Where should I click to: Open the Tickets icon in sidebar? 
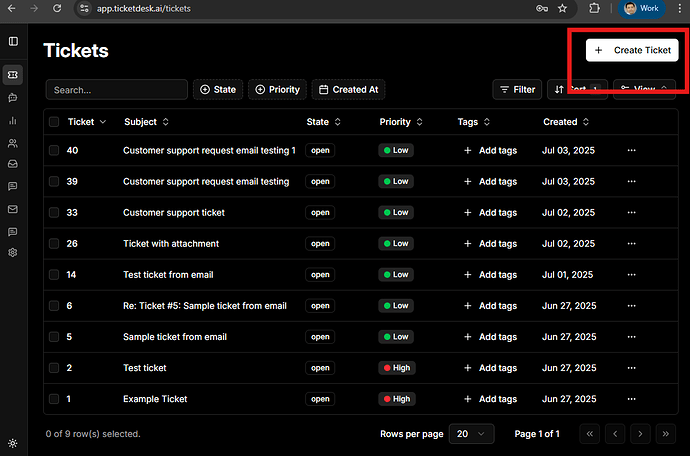[x=13, y=75]
